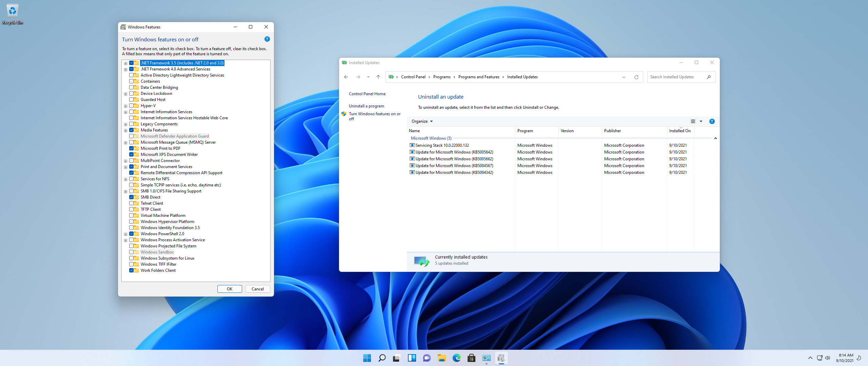
Task: Expand Print and Document Services node
Action: click(x=125, y=167)
